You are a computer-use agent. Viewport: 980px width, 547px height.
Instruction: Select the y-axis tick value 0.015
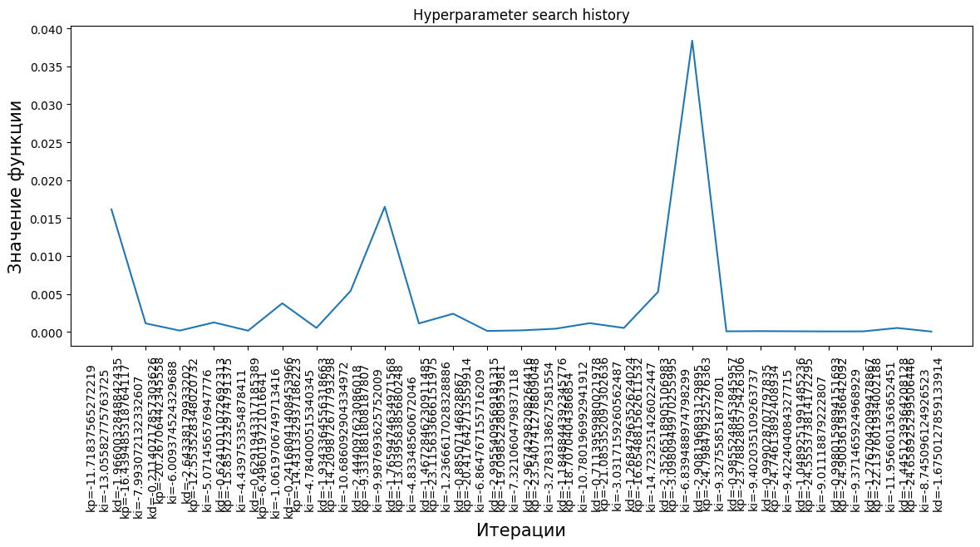pos(47,219)
